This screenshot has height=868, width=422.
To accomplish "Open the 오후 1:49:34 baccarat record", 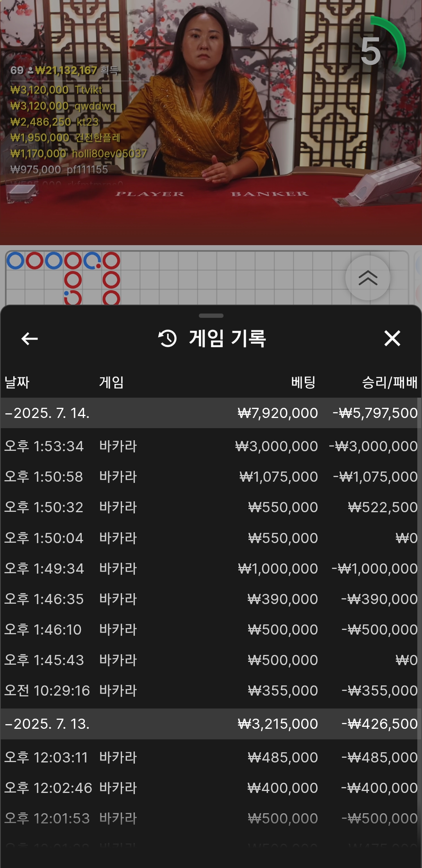I will pyautogui.click(x=211, y=569).
